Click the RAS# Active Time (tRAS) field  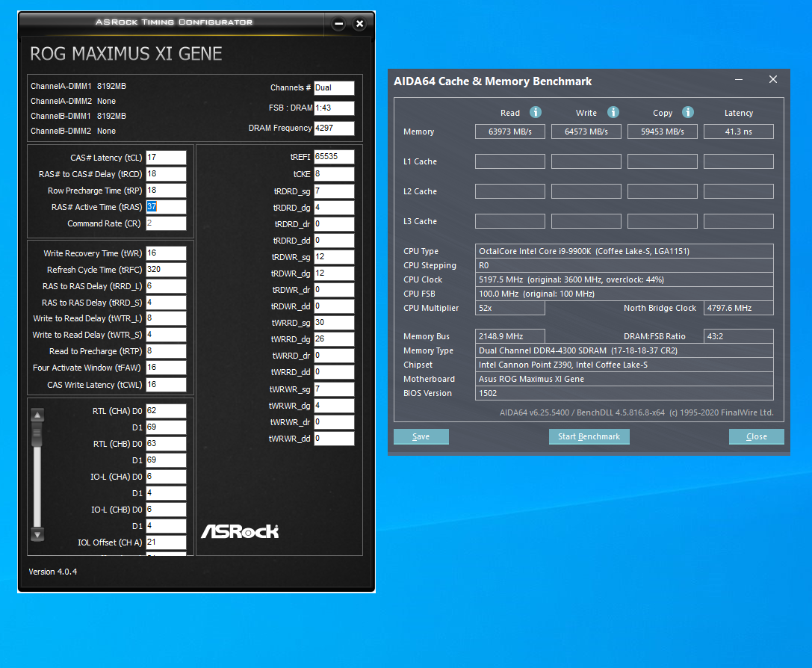[166, 207]
